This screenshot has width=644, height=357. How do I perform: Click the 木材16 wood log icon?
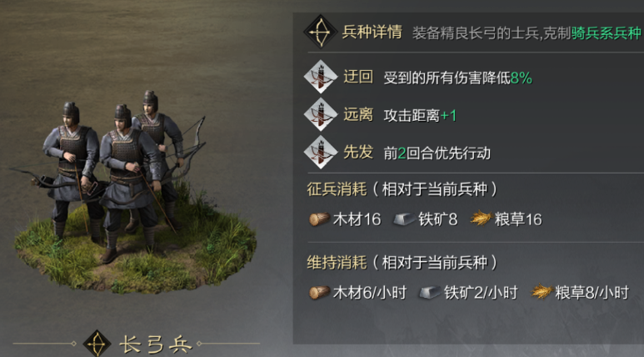320,219
